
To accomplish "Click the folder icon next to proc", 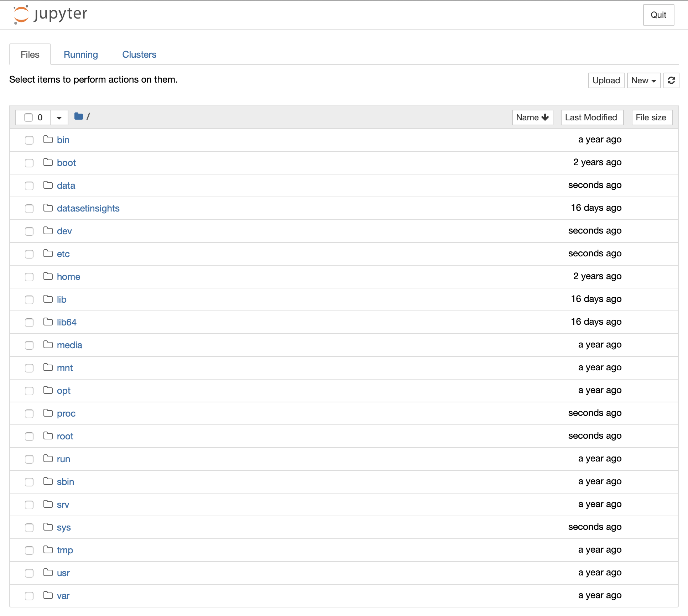I will pos(48,413).
